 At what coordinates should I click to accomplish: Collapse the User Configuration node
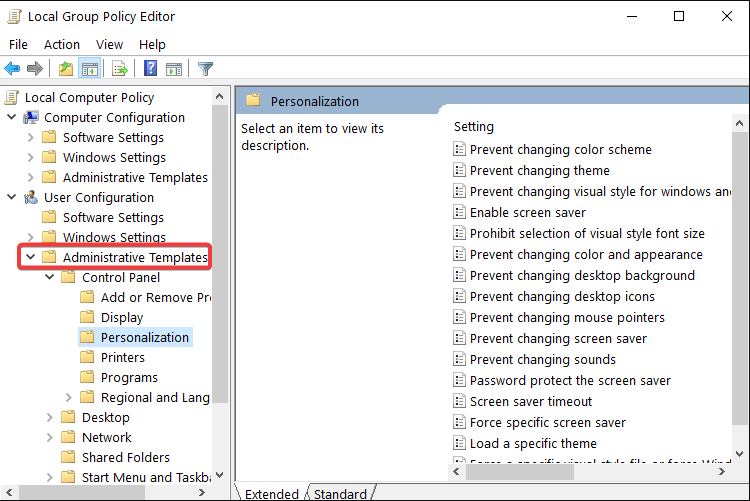[x=12, y=197]
